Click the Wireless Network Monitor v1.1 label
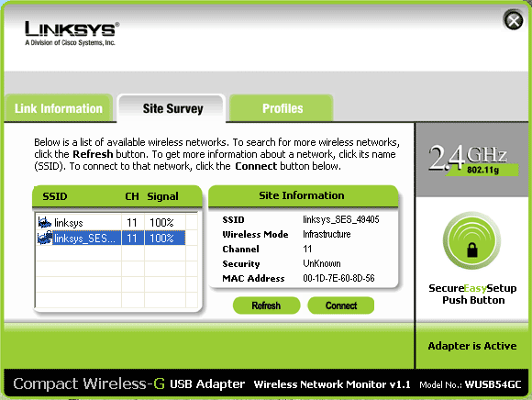The image size is (532, 400). (x=332, y=384)
